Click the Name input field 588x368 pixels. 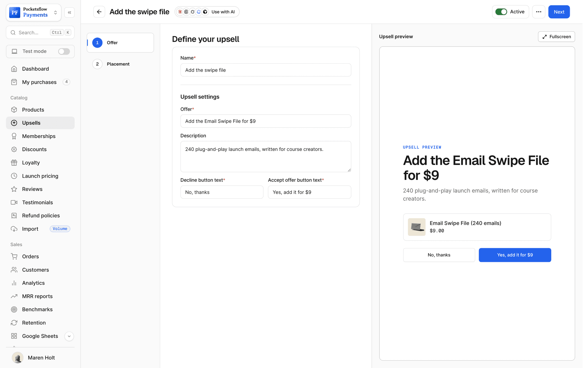click(x=266, y=70)
